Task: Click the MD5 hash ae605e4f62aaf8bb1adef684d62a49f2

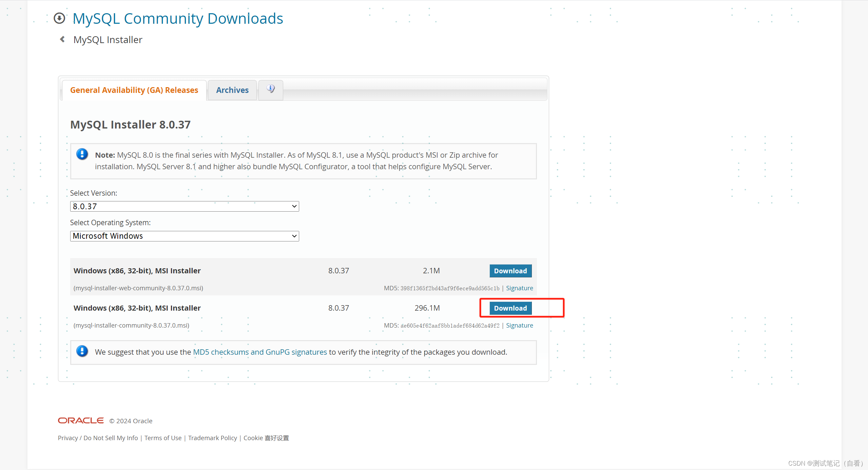Action: (450, 326)
